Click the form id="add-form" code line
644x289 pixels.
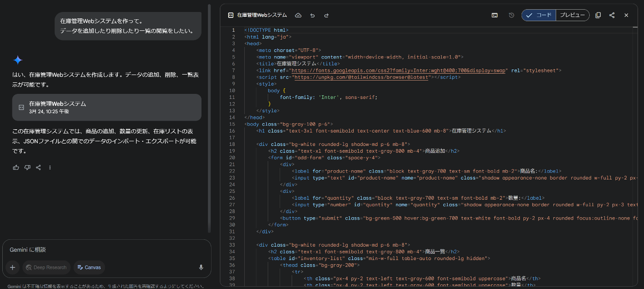(x=324, y=157)
